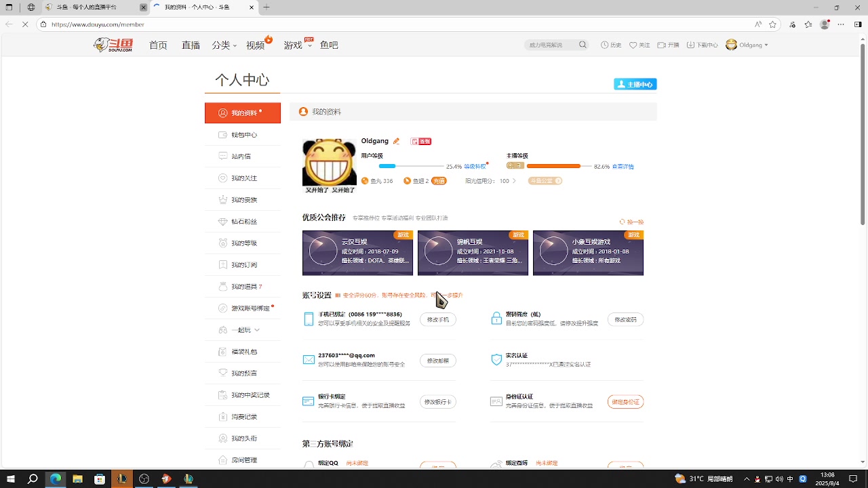Click the pencil icon next to Oldgang

[397, 141]
